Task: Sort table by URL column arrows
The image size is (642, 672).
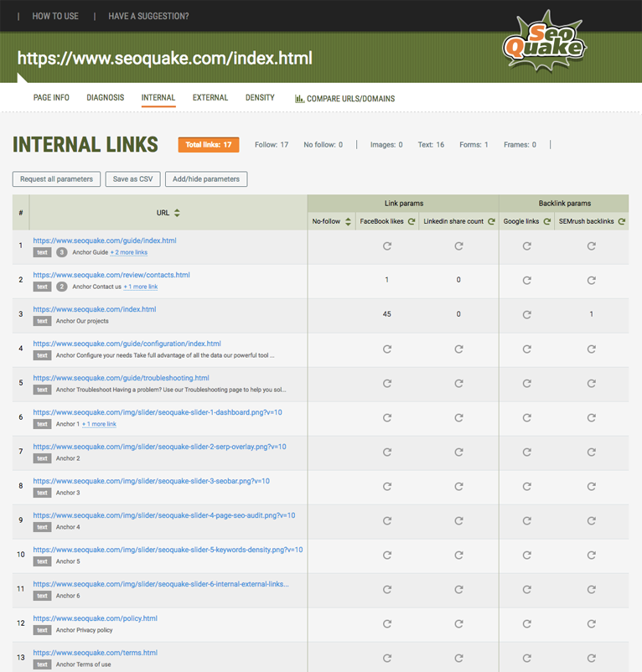Action: [x=177, y=213]
